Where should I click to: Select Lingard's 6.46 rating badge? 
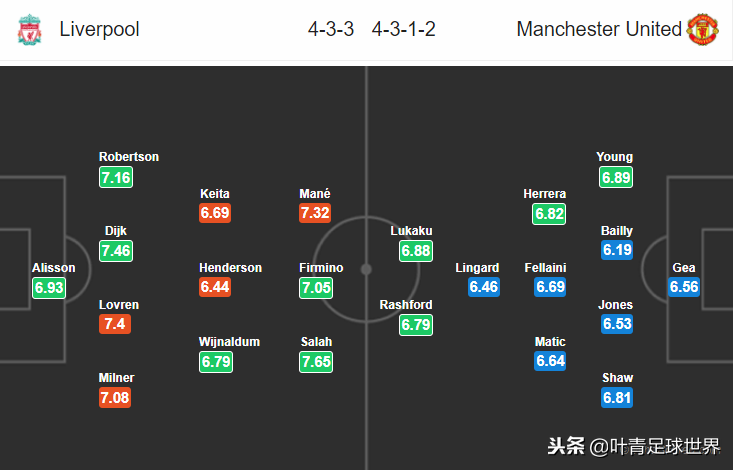[484, 287]
